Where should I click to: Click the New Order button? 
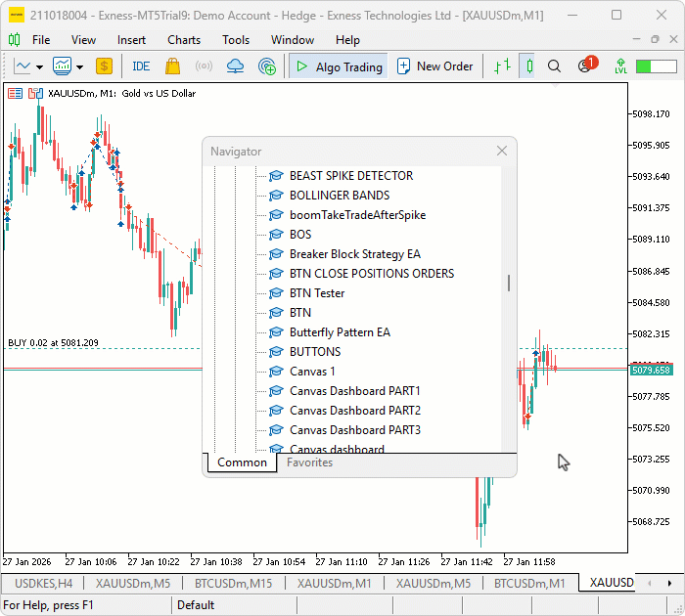[x=434, y=66]
